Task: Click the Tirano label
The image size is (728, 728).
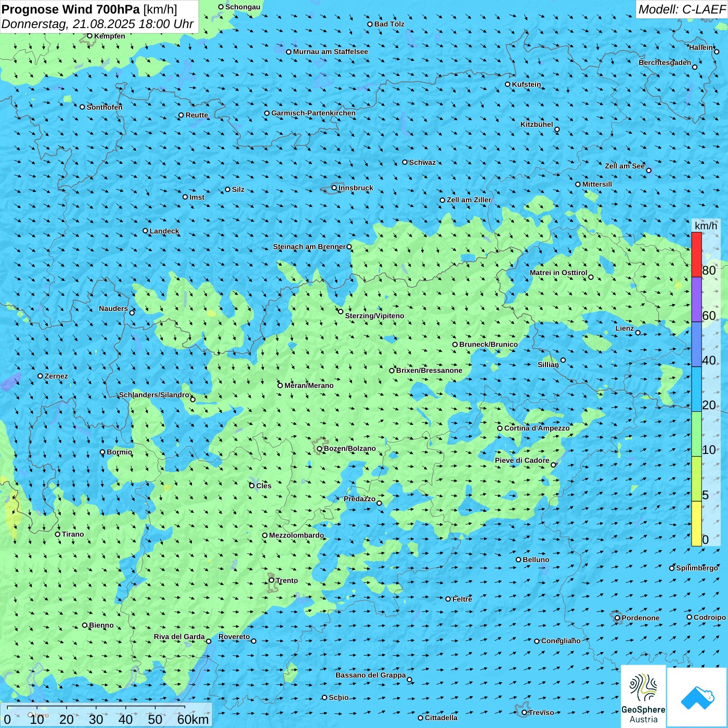Action: [x=73, y=534]
